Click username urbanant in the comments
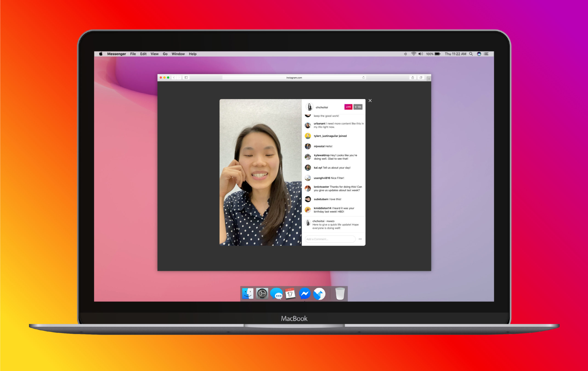The height and width of the screenshot is (371, 588). [319, 123]
